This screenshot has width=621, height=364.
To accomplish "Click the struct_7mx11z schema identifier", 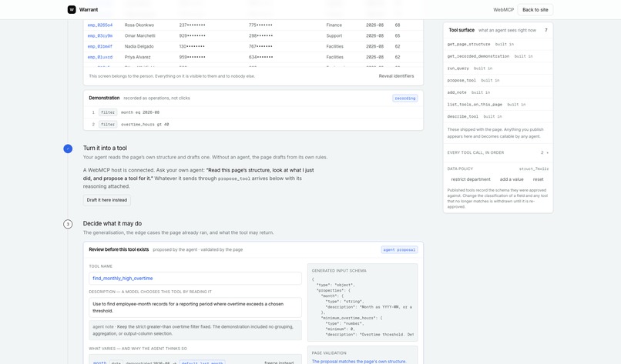I will point(534,169).
